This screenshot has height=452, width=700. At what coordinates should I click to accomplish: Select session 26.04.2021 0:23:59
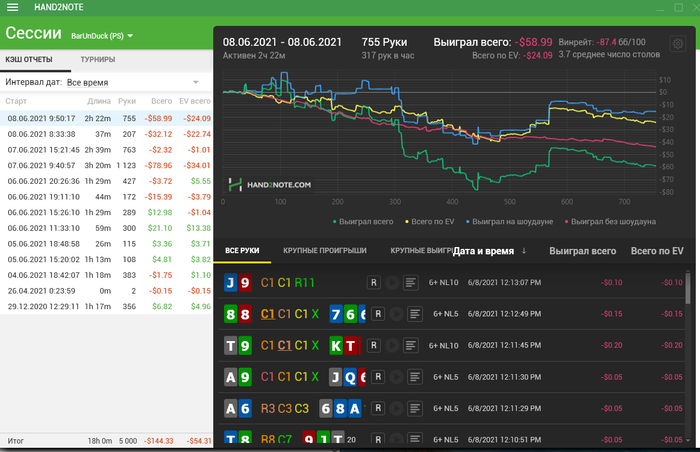point(106,291)
